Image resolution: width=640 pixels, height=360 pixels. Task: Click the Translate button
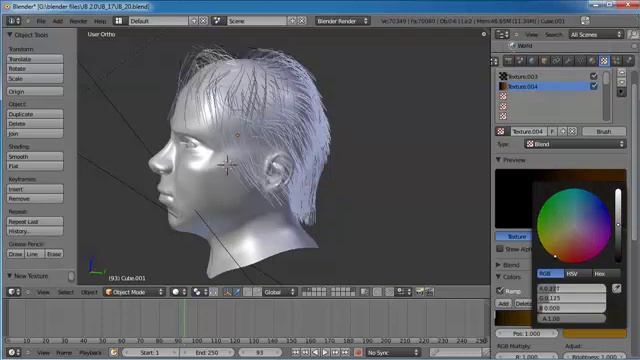coord(35,59)
